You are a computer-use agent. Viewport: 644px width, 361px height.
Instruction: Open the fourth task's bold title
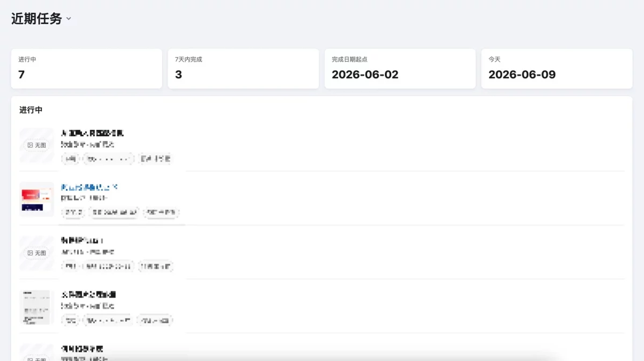(89, 294)
